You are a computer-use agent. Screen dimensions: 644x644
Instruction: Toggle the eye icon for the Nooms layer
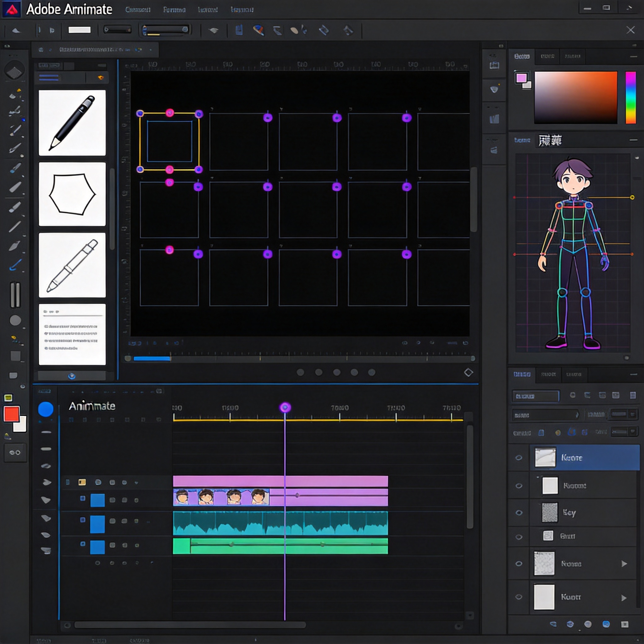tap(519, 564)
